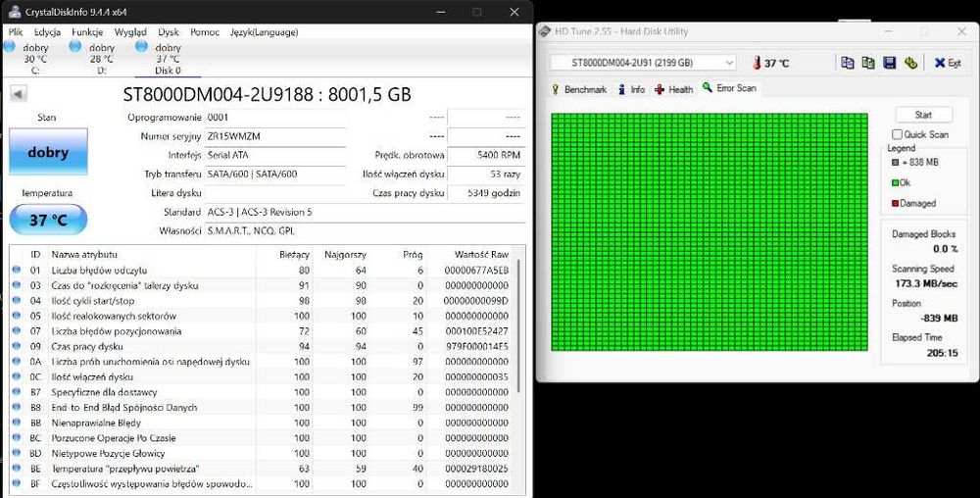This screenshot has height=498, width=980.
Task: Select row Ilość włączeń dysku in attribute table
Action: click(263, 376)
